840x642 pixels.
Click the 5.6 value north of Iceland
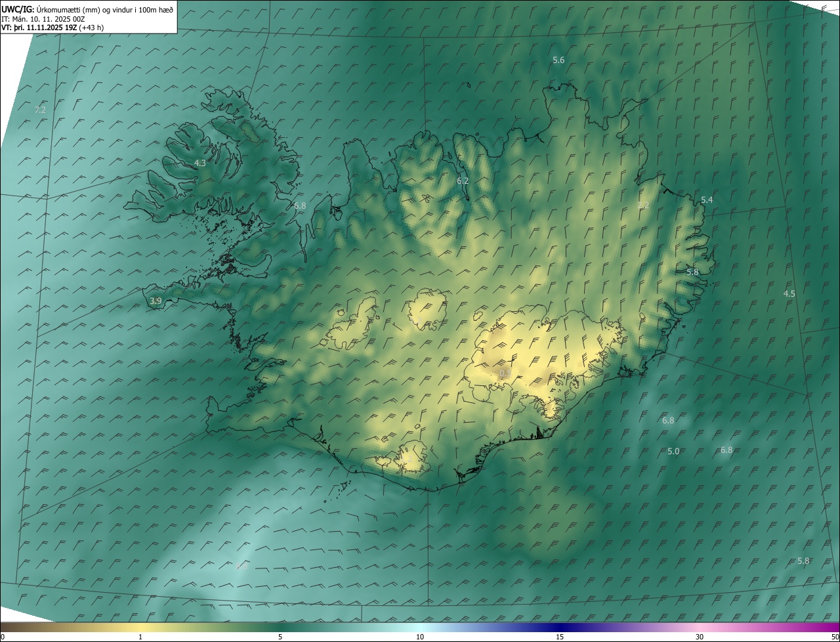click(x=558, y=60)
